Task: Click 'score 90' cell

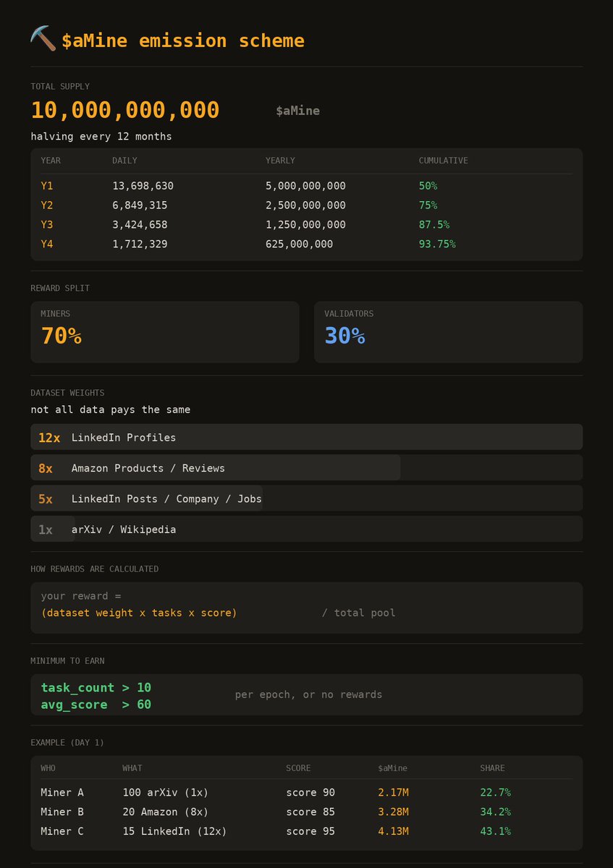Action: (310, 793)
